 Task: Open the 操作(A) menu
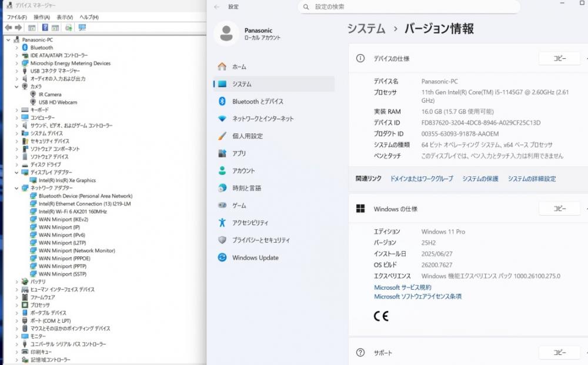42,17
